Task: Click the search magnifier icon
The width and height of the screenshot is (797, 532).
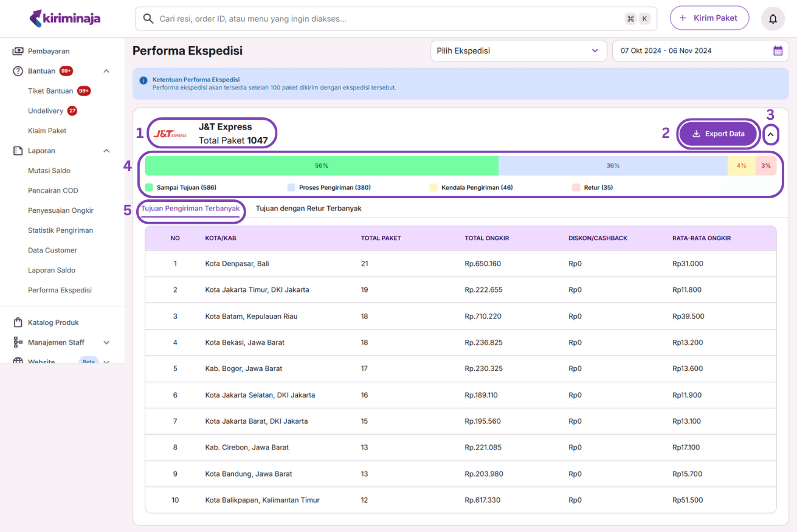Action: point(148,19)
